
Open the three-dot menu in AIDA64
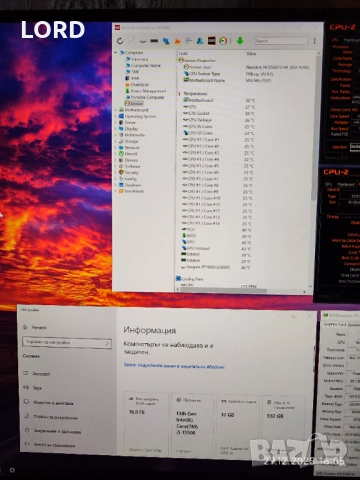[314, 41]
